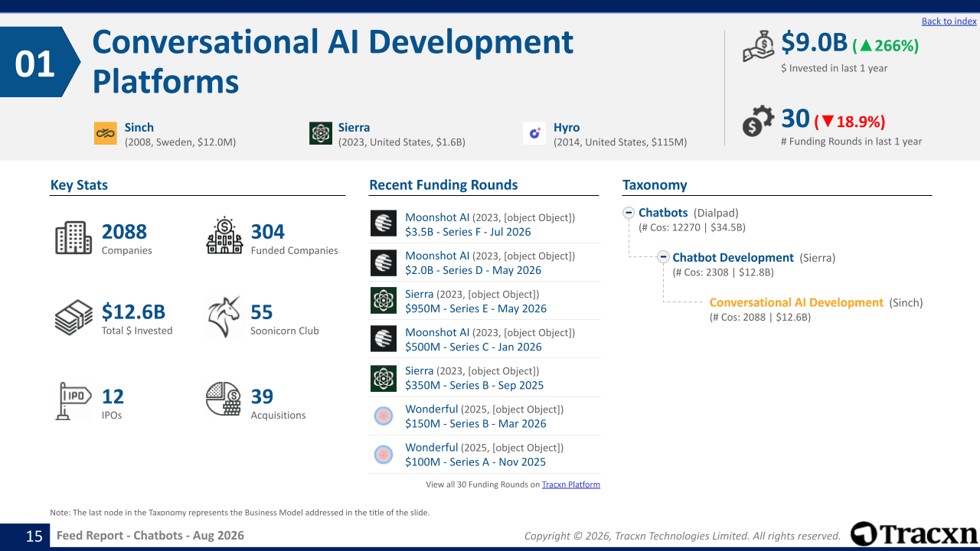Click the Funded Companies icon next to 304
The width and height of the screenshot is (980, 551).
(x=224, y=236)
